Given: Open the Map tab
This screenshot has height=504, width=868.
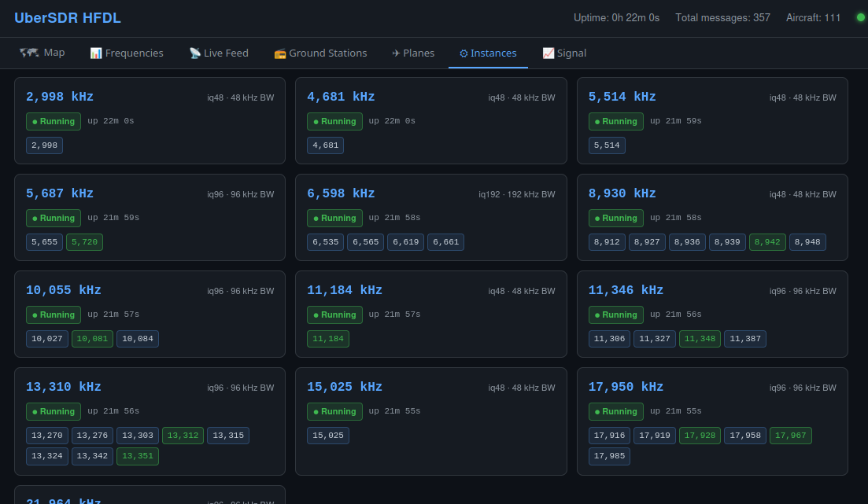Looking at the screenshot, I should pos(42,53).
